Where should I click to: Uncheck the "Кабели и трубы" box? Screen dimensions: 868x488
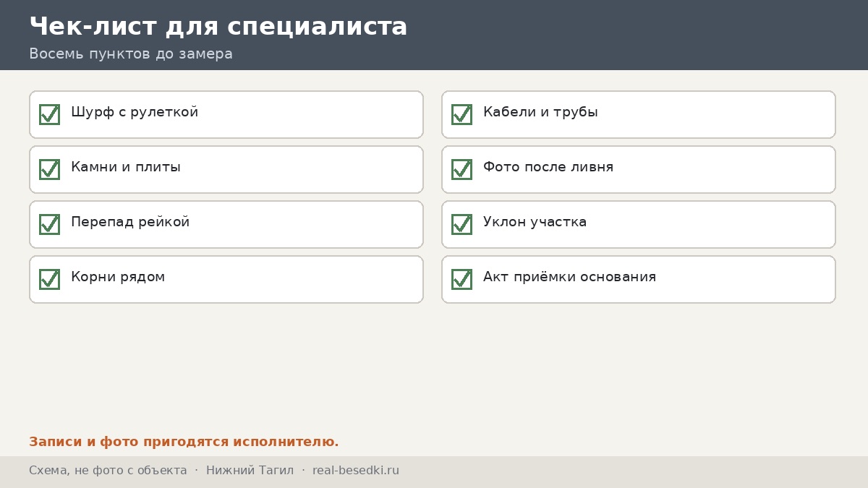pyautogui.click(x=461, y=114)
